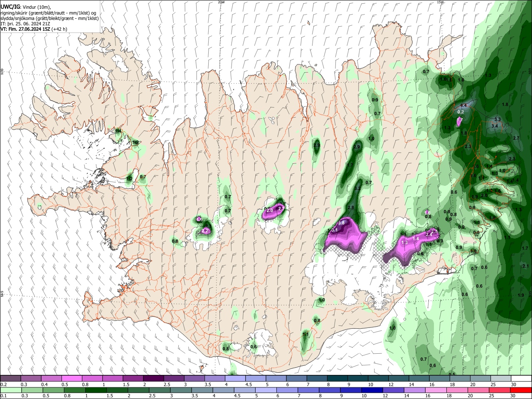The width and height of the screenshot is (532, 399).
Task: Select the 3.2 precipitation value on the map
Action: [x=357, y=188]
